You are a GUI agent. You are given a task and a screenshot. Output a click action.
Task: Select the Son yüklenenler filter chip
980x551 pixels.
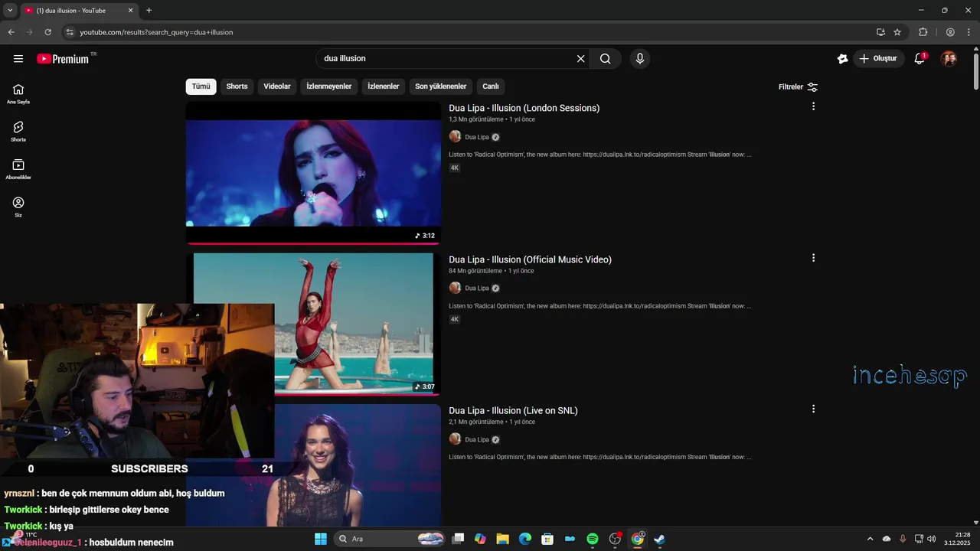point(441,86)
